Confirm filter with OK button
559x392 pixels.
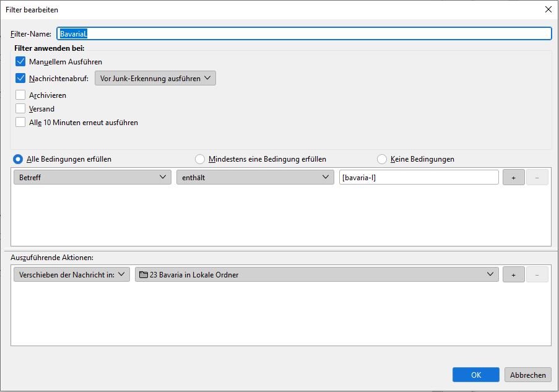475,375
